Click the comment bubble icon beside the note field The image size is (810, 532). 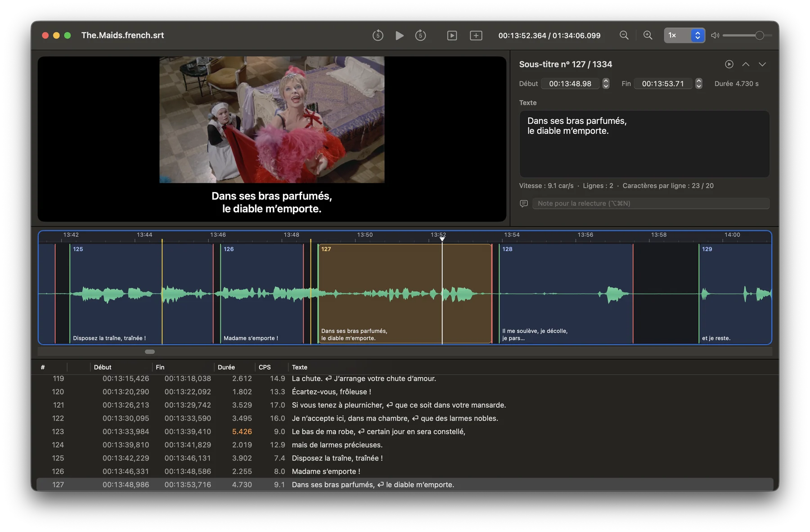coord(524,203)
